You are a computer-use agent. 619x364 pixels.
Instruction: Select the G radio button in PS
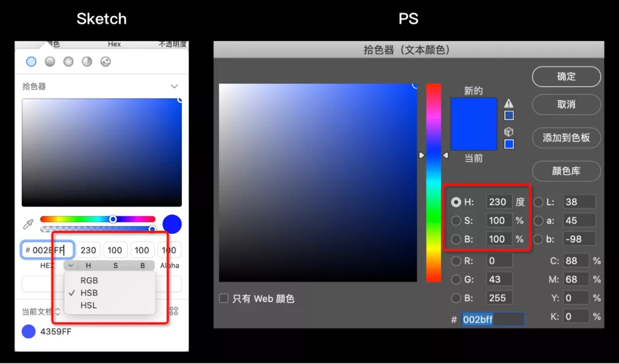[456, 280]
